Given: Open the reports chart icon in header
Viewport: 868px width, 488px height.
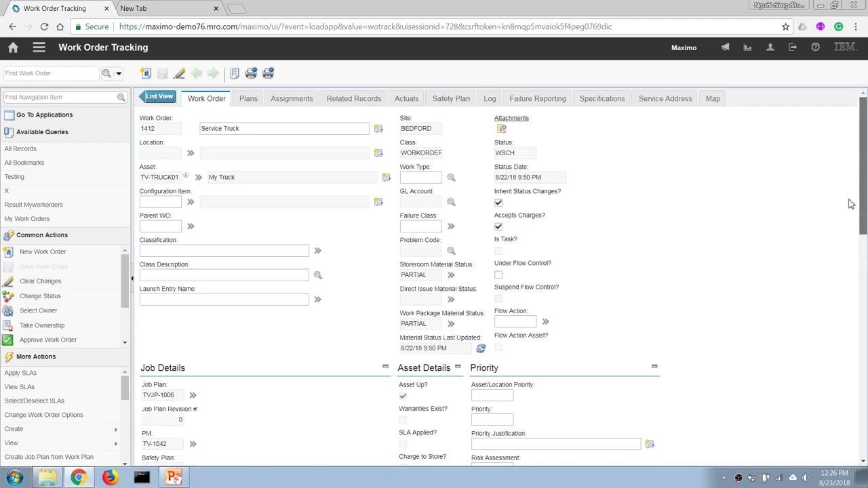Looking at the screenshot, I should [747, 47].
